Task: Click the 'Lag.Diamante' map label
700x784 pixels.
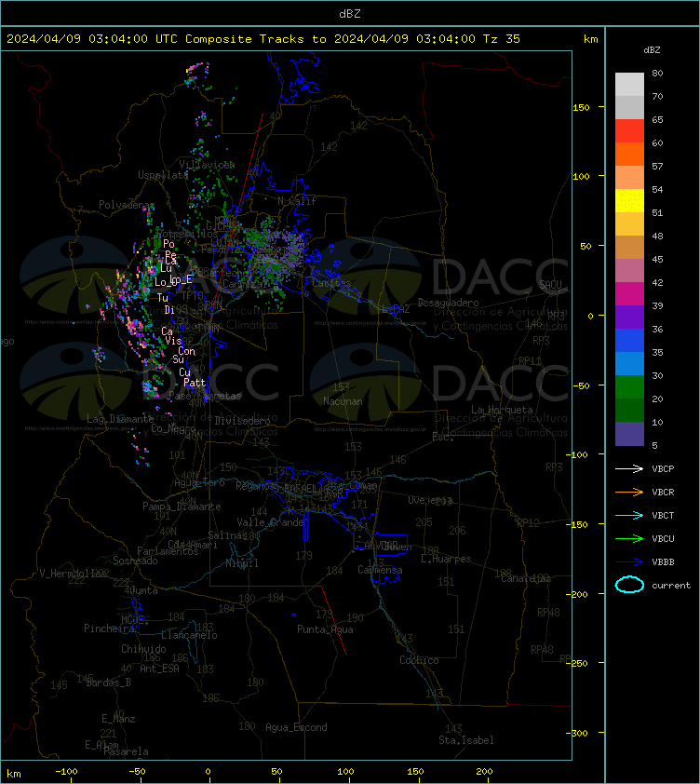Action: pyautogui.click(x=120, y=418)
